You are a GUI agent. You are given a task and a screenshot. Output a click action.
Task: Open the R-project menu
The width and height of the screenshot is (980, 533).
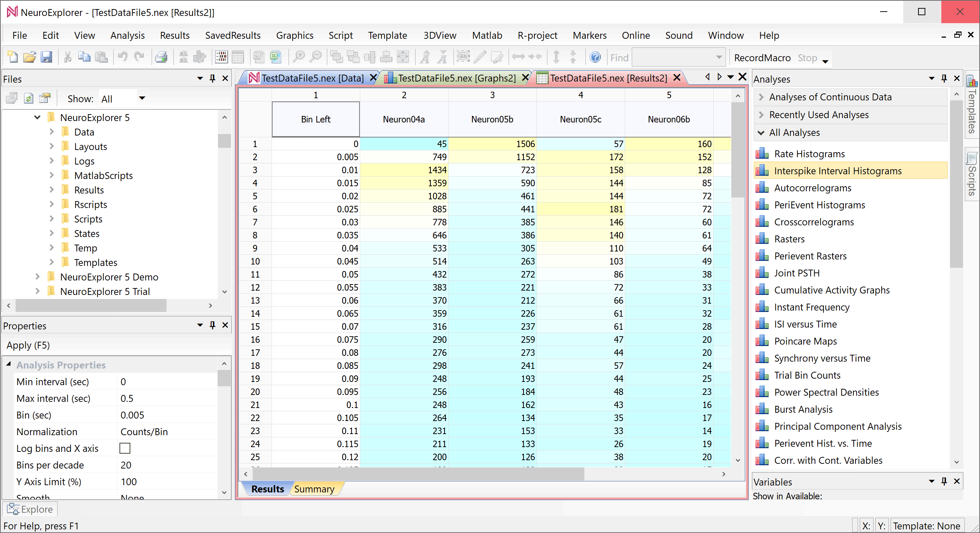tap(537, 36)
